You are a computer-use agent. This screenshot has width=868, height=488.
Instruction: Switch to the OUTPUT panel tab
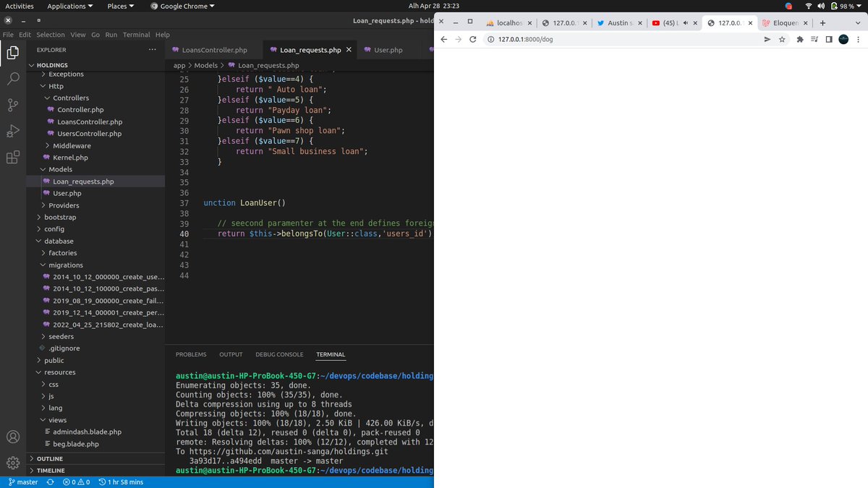click(231, 354)
